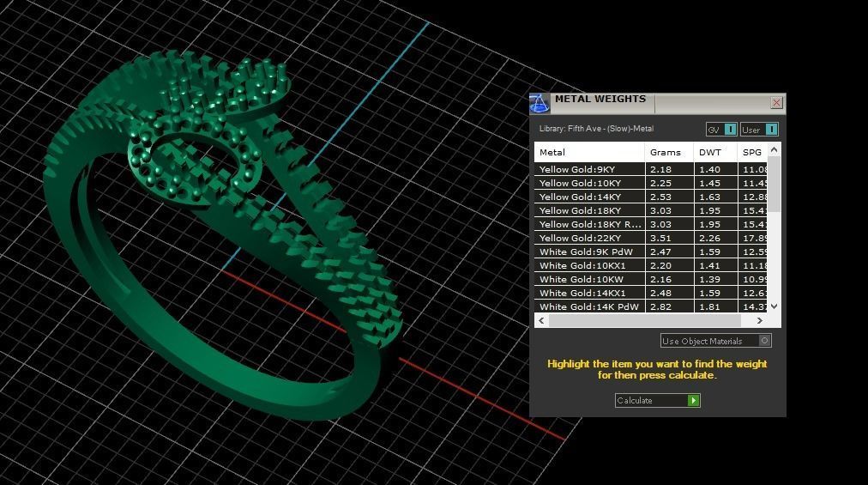Click the 2.82 grams value
This screenshot has width=868, height=485.
click(x=660, y=306)
